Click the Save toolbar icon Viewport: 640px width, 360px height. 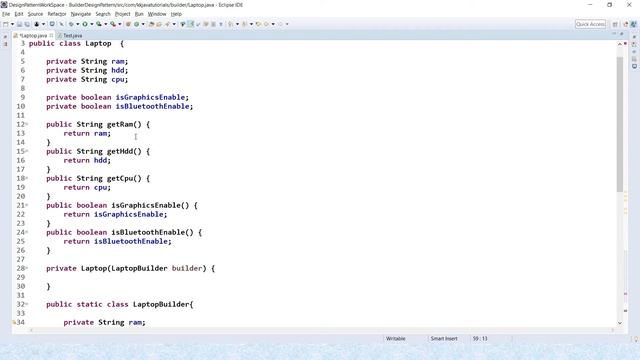19,24
